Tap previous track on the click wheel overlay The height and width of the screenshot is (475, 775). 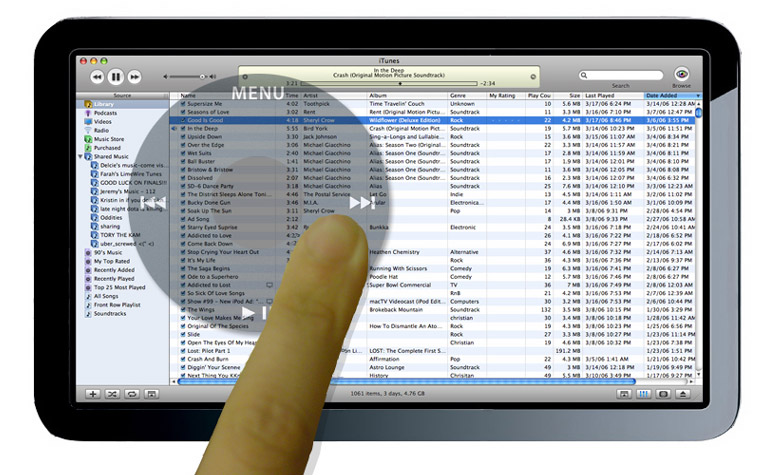154,203
